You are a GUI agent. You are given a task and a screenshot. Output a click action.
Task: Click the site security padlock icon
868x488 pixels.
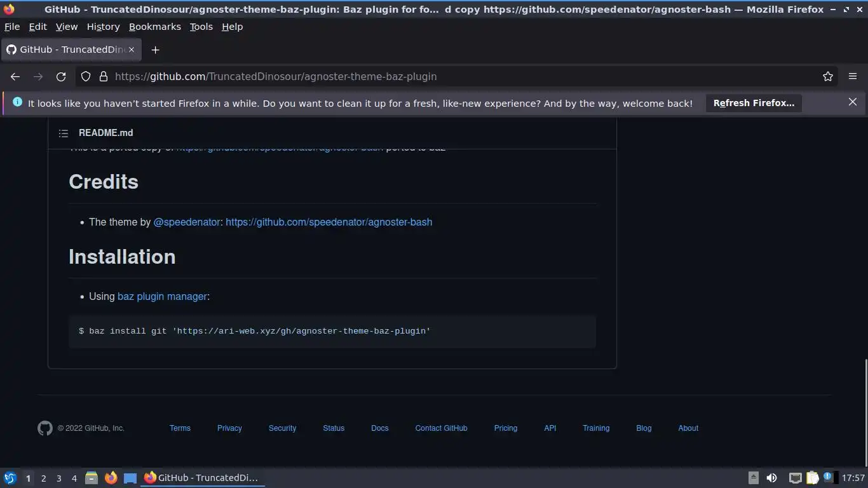click(x=103, y=76)
